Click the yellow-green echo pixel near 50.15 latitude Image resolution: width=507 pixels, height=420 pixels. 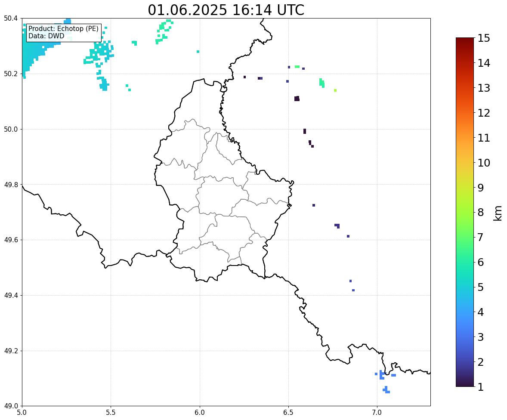335,90
